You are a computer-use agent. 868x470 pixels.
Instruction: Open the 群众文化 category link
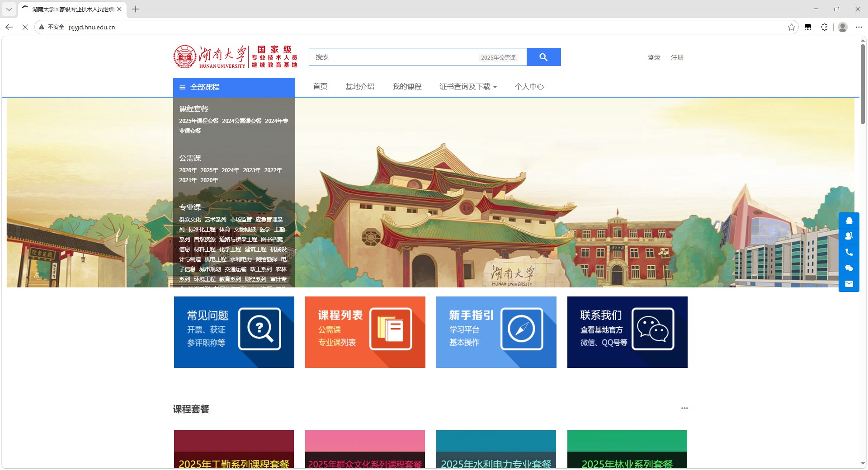click(190, 220)
